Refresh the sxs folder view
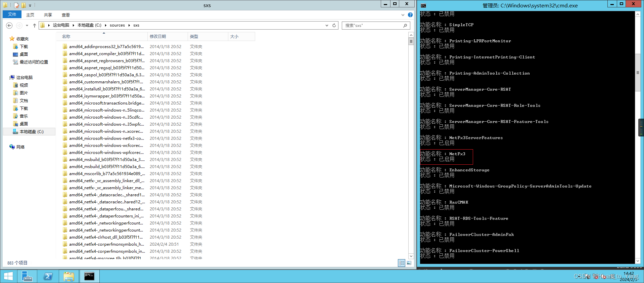The width and height of the screenshot is (644, 283). (334, 26)
